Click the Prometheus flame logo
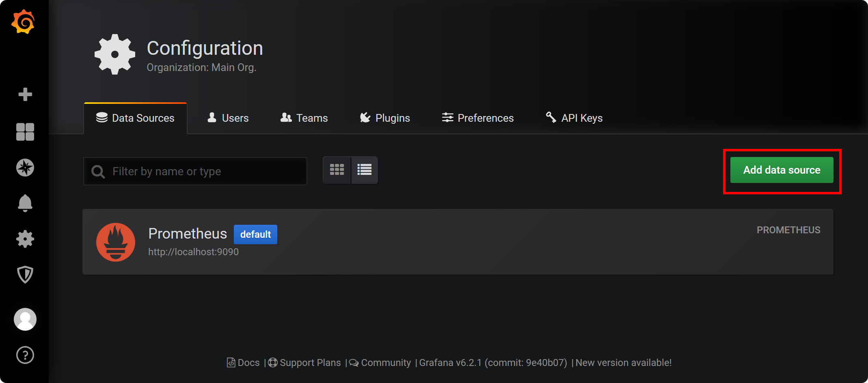The height and width of the screenshot is (383, 868). pyautogui.click(x=116, y=242)
